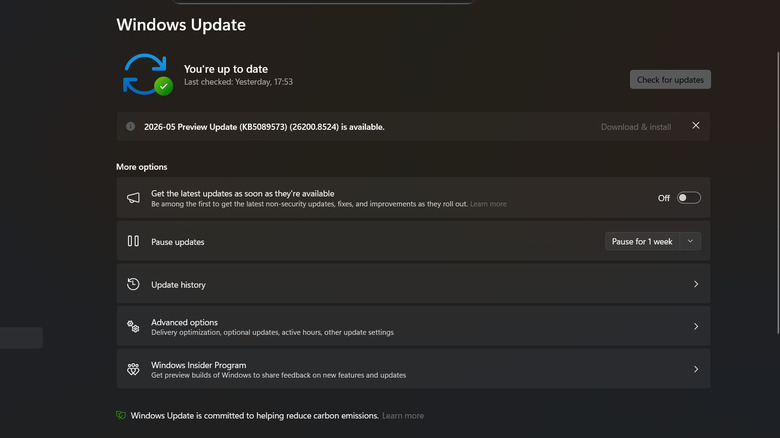Open Advanced options via its chevron
Screen dimensions: 780x438
(696, 327)
